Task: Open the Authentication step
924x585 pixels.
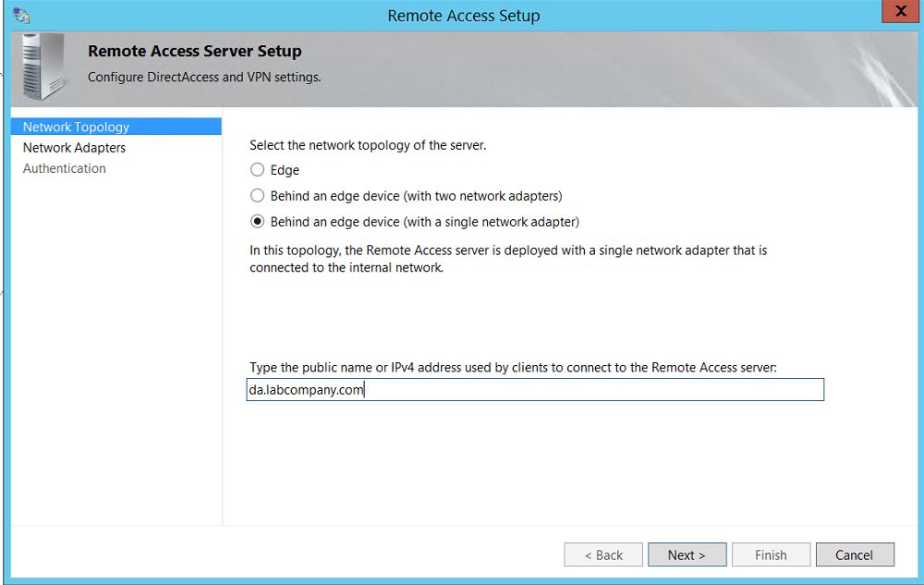Action: pos(65,168)
